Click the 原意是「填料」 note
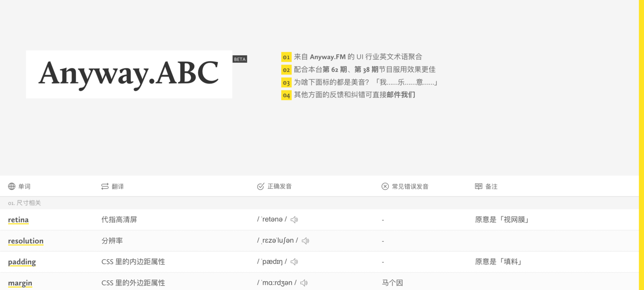 (x=498, y=262)
